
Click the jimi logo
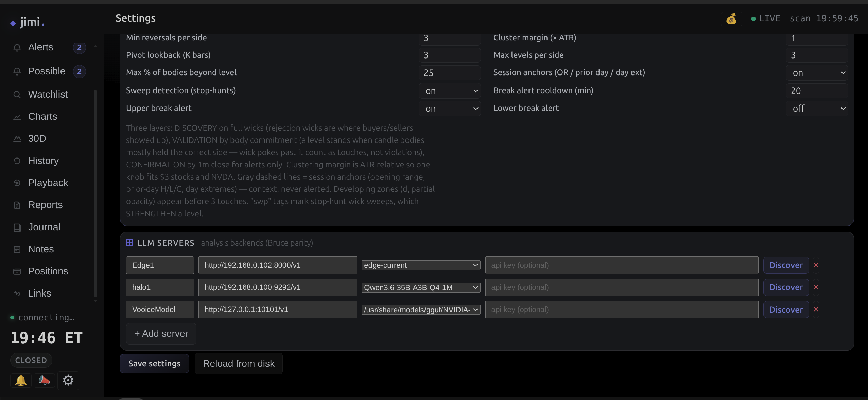point(28,22)
